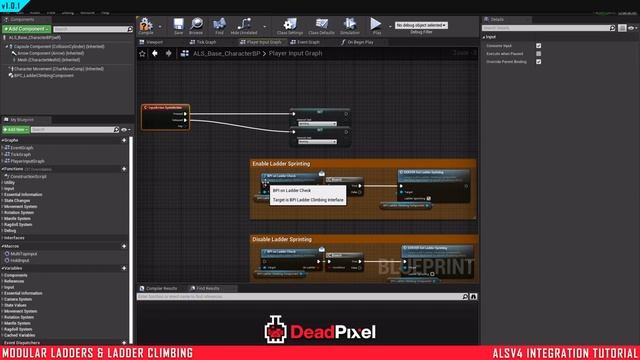Click the Components search magnifier icon
Screen dimensions: 640x360
(x=130, y=29)
